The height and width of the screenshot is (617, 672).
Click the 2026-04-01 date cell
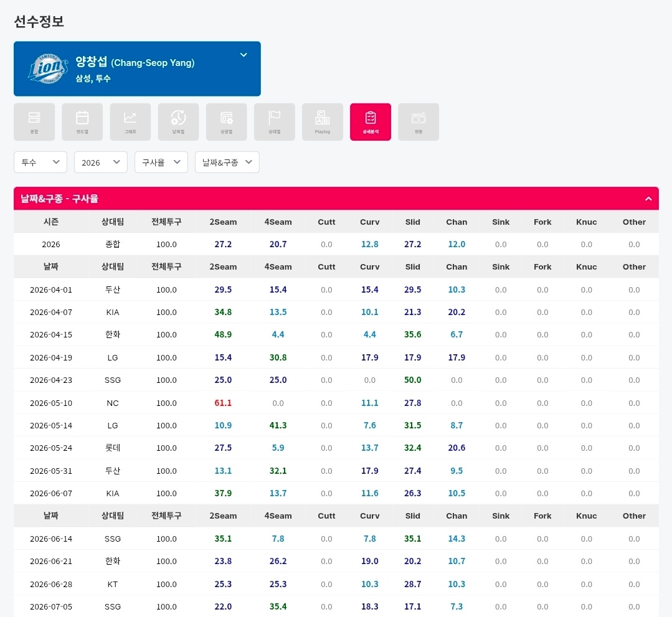tap(51, 290)
